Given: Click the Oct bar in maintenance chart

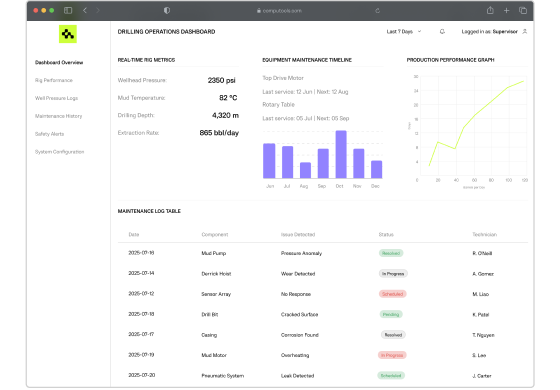Looking at the screenshot, I should click(x=341, y=154).
